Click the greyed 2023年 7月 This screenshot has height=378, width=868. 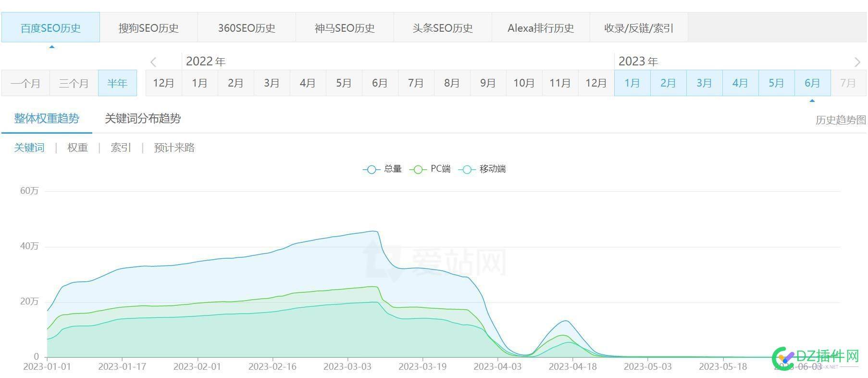848,83
